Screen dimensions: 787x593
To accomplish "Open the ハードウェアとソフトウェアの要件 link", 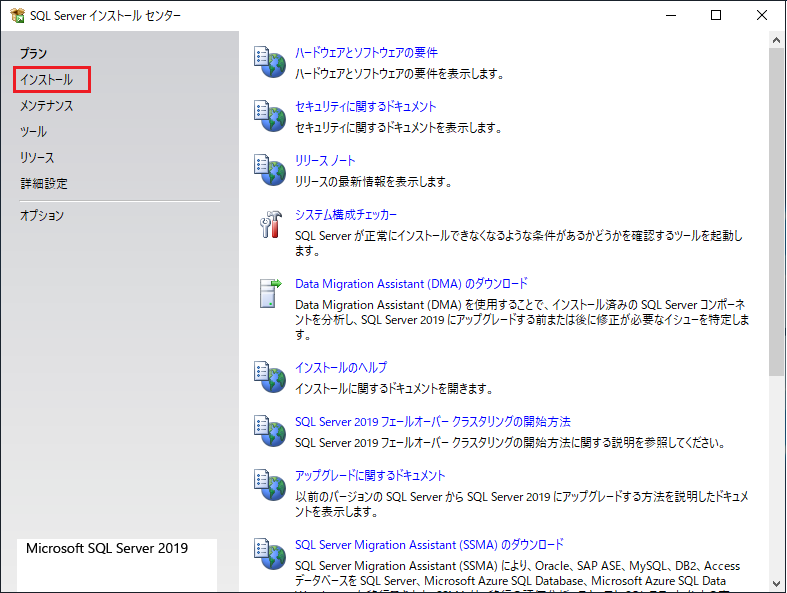I will click(366, 53).
